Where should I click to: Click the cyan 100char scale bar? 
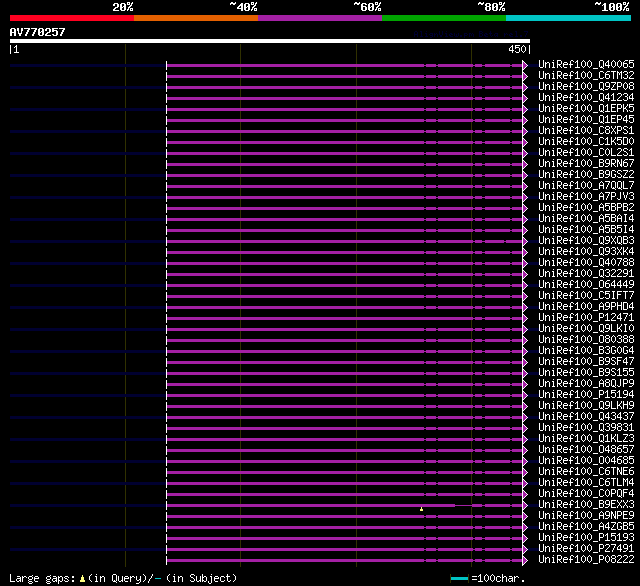[459, 578]
